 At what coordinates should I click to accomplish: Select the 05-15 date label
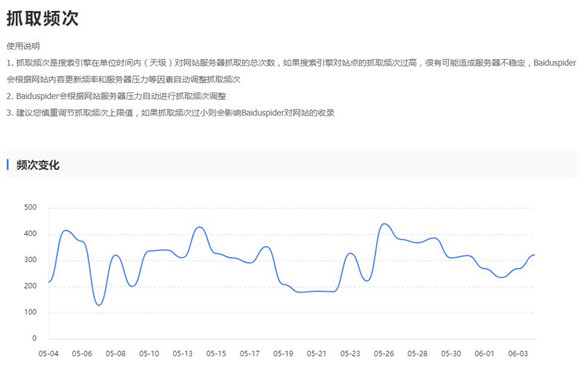point(216,354)
